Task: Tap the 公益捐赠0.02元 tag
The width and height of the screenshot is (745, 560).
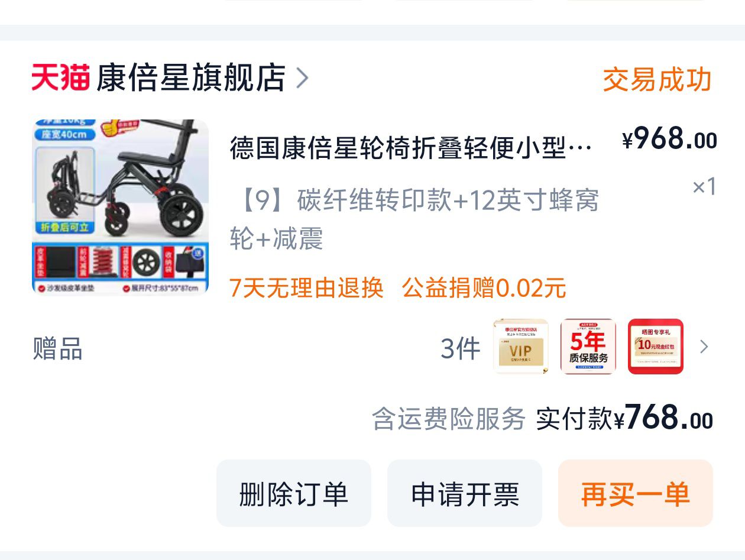Action: pyautogui.click(x=484, y=288)
